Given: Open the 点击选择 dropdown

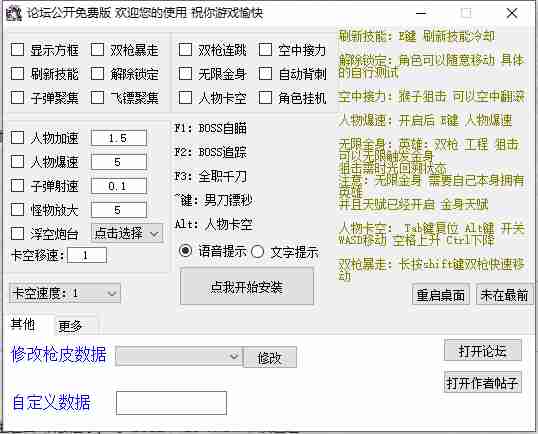Looking at the screenshot, I should 127,234.
